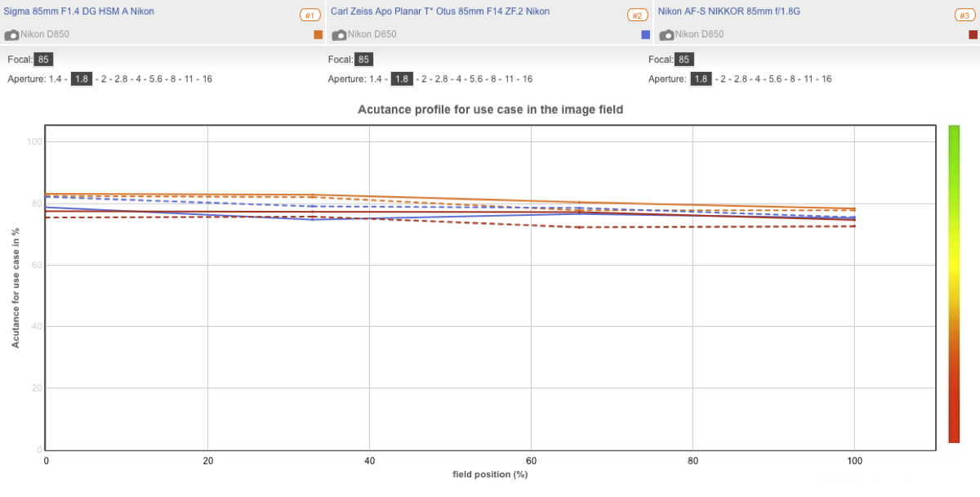Screen dimensions: 980x497
Task: Select aperture 1.4 for the Sigma lens
Action: pyautogui.click(x=56, y=79)
